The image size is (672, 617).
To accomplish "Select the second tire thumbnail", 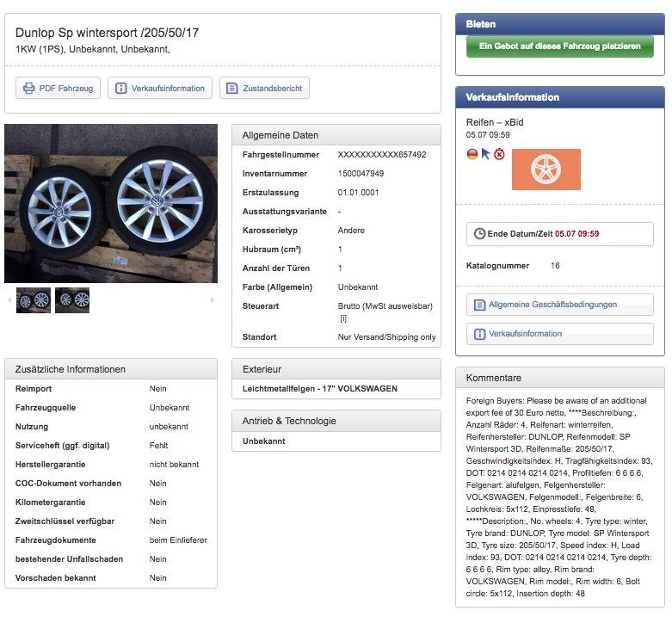I will pos(72,299).
